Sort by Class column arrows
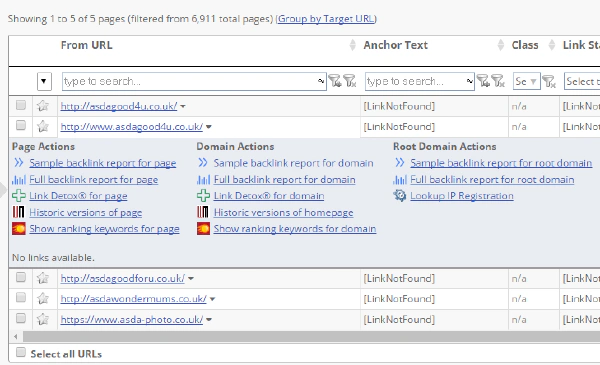This screenshot has height=365, width=600. (551, 45)
